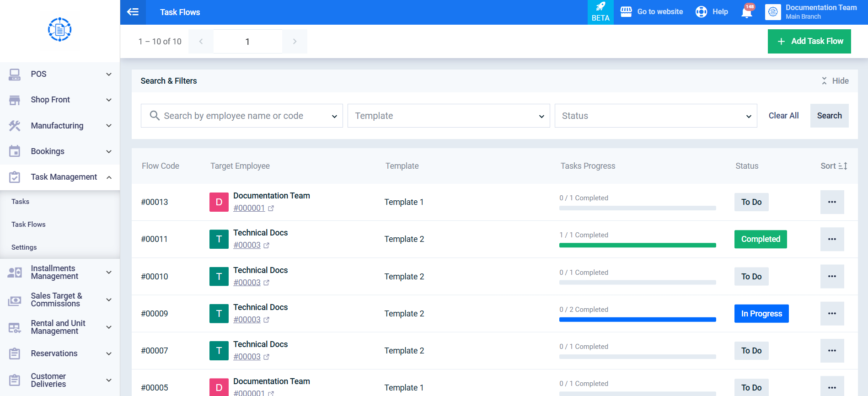Click the POS register icon
Image resolution: width=868 pixels, height=396 pixels.
(x=15, y=74)
